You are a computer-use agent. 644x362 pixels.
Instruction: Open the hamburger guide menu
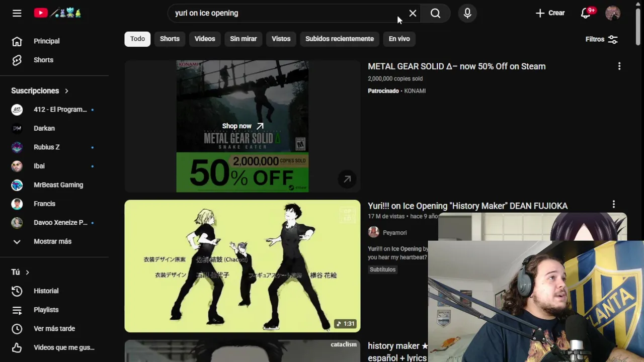17,13
